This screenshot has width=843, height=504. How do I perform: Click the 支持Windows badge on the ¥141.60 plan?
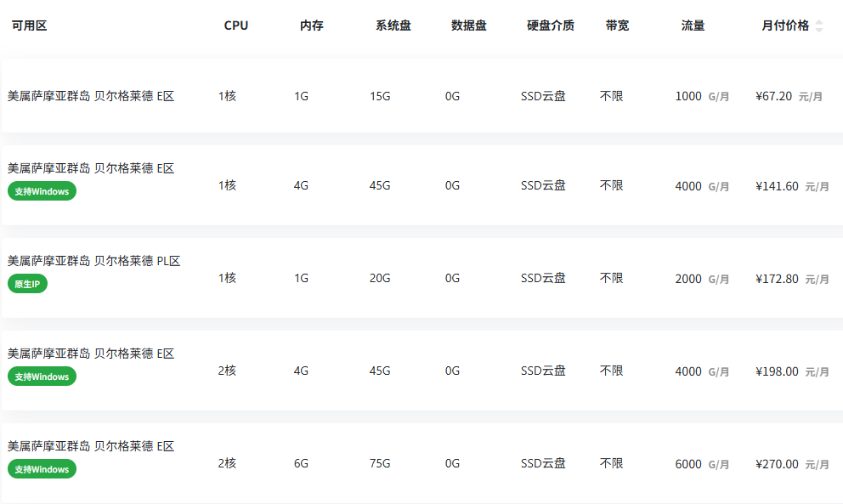tap(42, 191)
